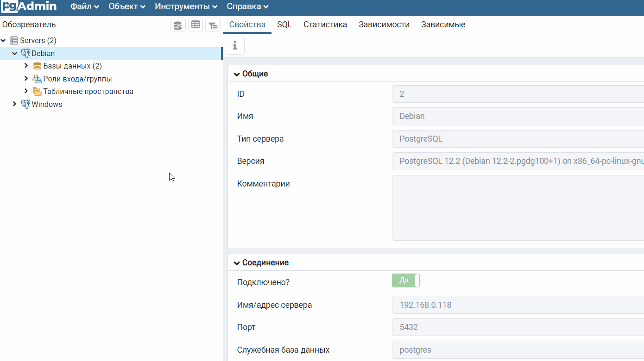Screen dimensions: 644x361
Task: Click the pgAdmin logo
Action: 29,6
